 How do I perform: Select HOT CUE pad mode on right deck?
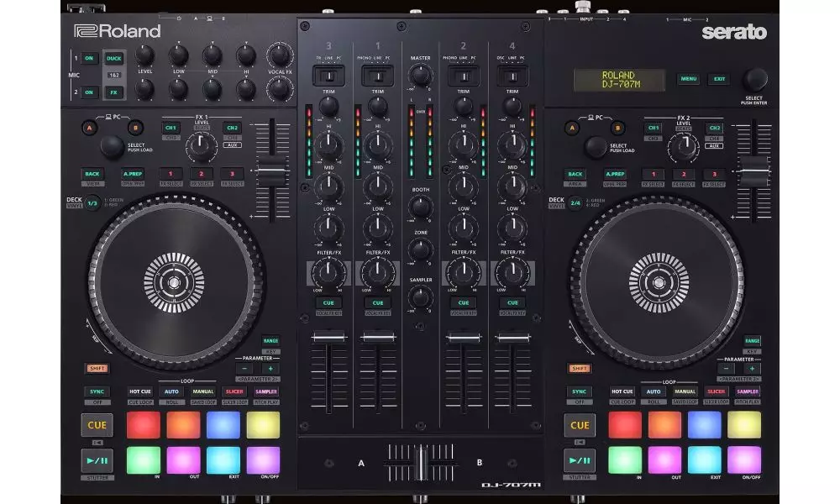coord(622,391)
